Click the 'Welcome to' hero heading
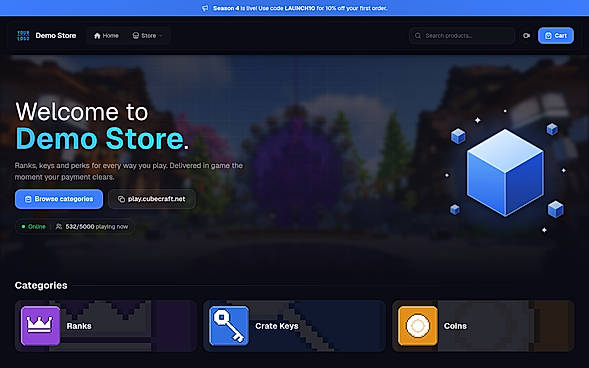The height and width of the screenshot is (368, 589). coord(82,112)
